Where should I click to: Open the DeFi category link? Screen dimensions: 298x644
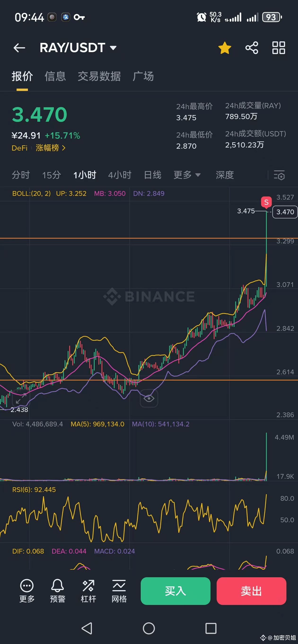19,148
